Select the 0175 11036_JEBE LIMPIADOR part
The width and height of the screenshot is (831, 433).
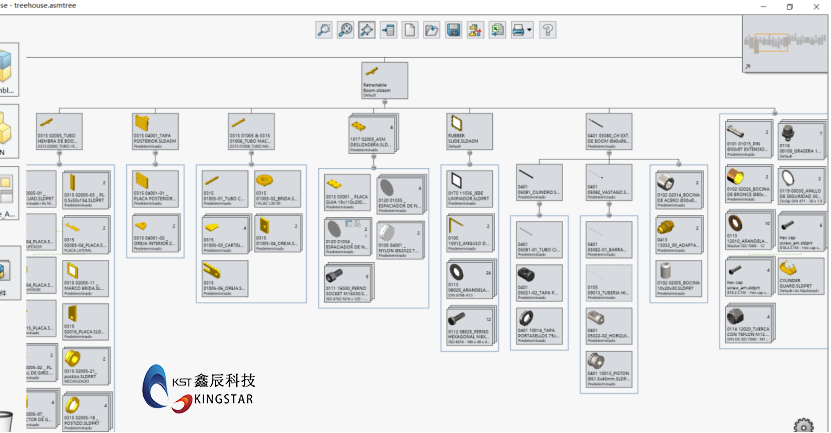(470, 189)
